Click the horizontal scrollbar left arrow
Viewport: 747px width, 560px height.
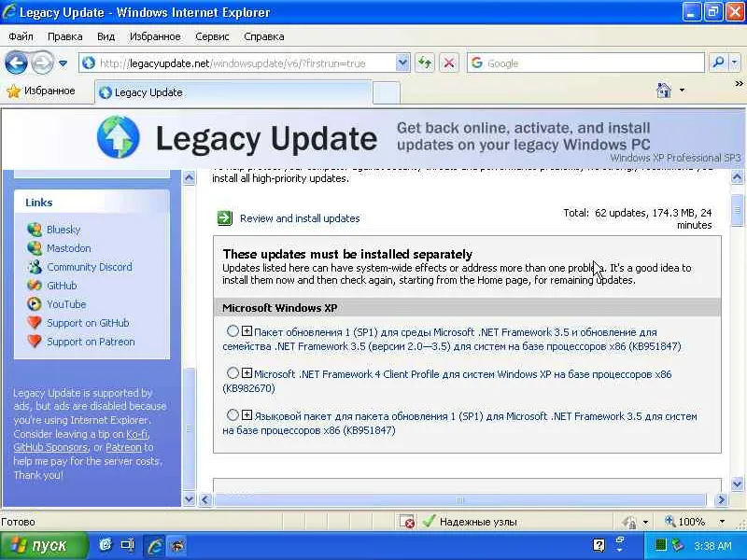(205, 499)
